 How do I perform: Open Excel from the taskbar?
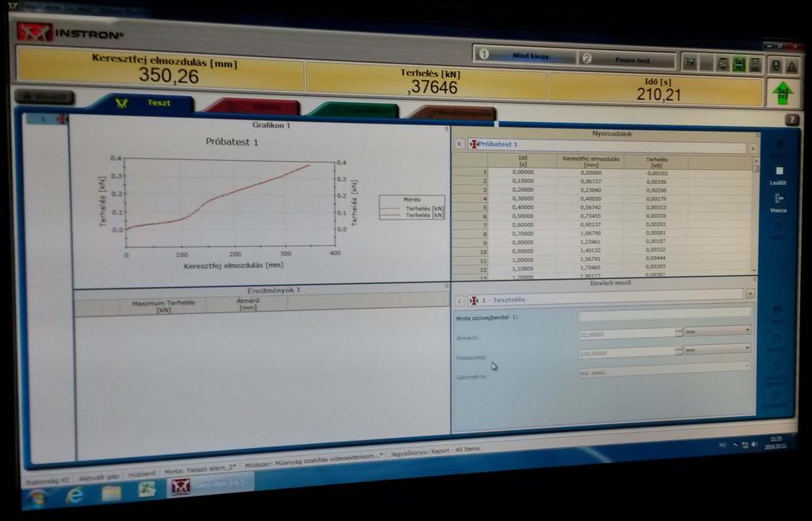(146, 488)
